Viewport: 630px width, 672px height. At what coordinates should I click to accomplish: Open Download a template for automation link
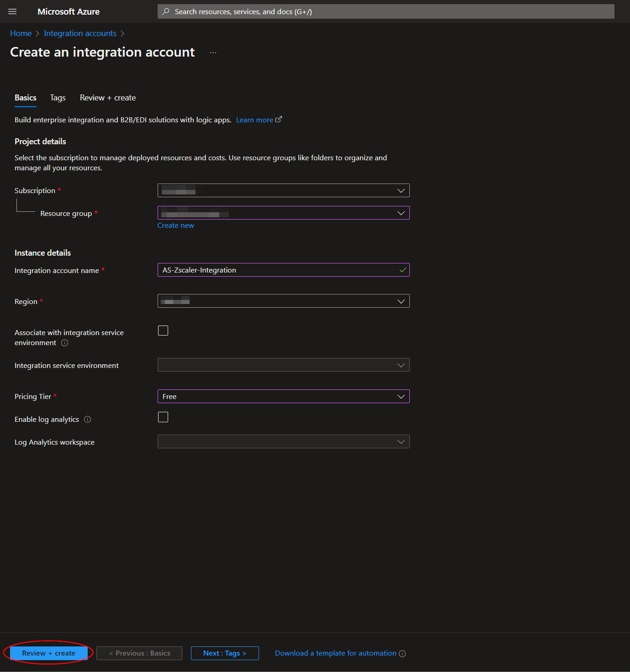click(x=336, y=653)
